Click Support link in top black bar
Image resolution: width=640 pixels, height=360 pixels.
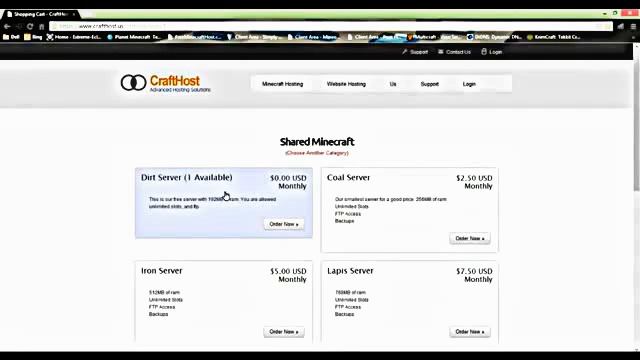pos(415,52)
